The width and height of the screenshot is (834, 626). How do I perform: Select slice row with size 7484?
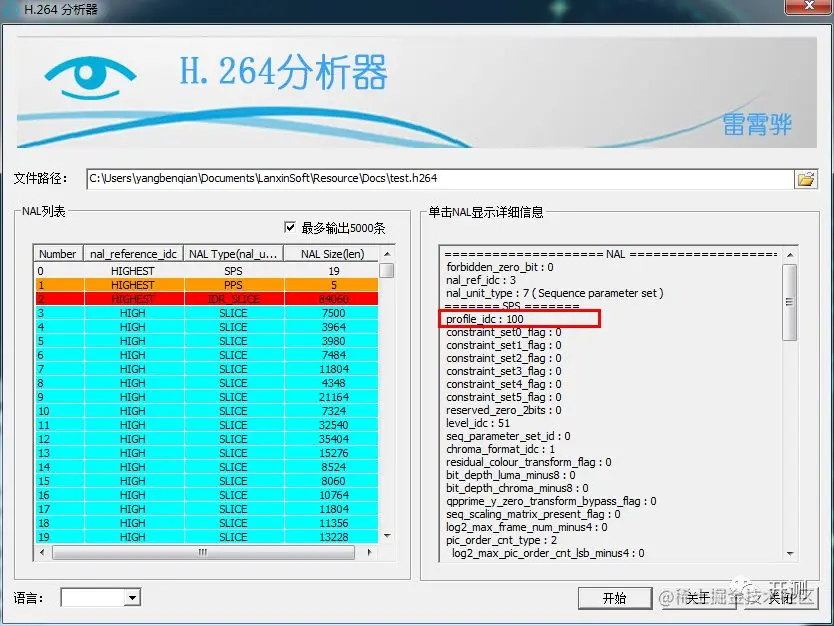point(207,355)
